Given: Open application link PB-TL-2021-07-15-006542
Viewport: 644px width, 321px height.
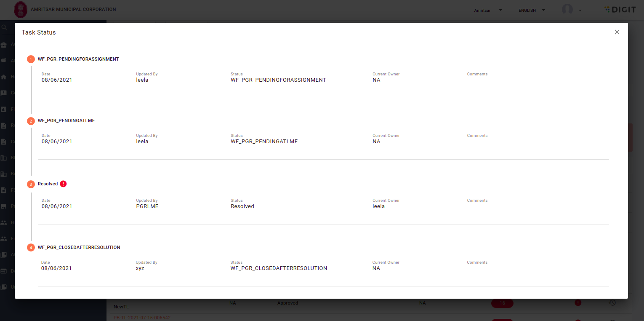Looking at the screenshot, I should pyautogui.click(x=142, y=318).
